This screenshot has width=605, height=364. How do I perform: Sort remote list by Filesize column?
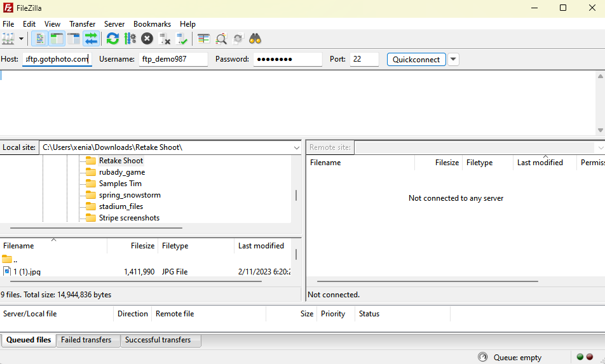[x=438, y=163]
